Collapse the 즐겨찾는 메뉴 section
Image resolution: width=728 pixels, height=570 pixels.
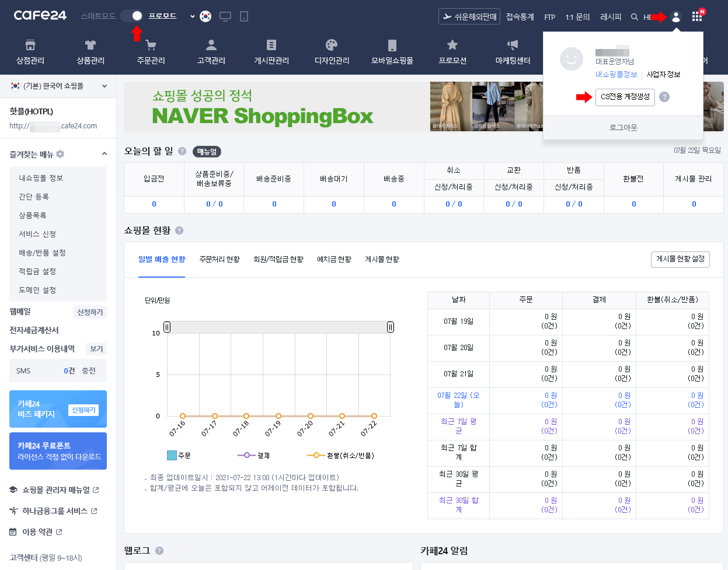pos(105,154)
